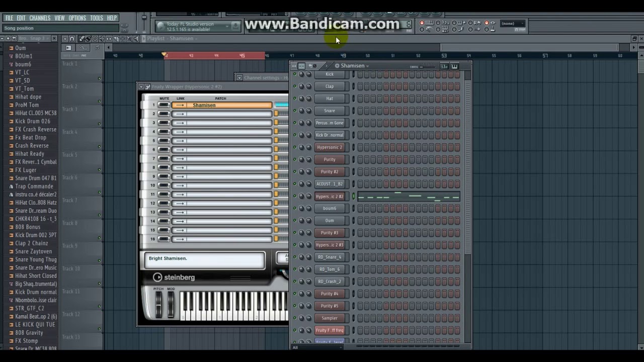The height and width of the screenshot is (362, 644).
Task: Open graph editor in channel rack
Action: click(444, 66)
